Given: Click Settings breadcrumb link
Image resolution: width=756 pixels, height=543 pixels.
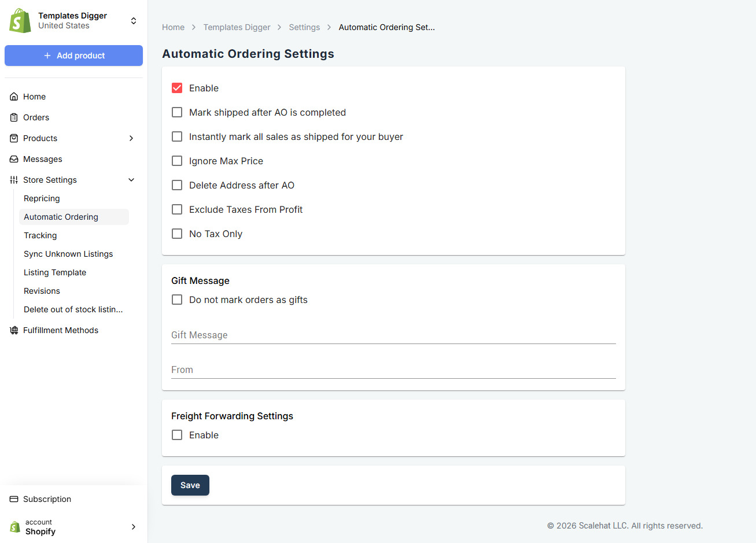Looking at the screenshot, I should tap(304, 27).
